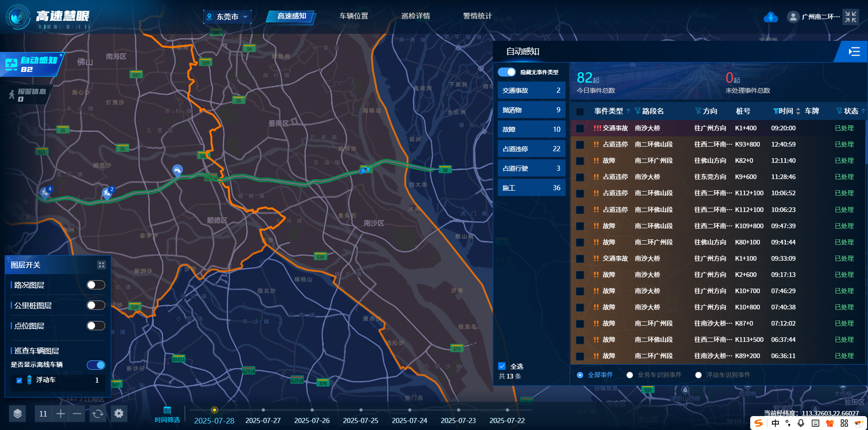Select timeline date 2025-07-22
The image size is (868, 430).
coord(507,421)
